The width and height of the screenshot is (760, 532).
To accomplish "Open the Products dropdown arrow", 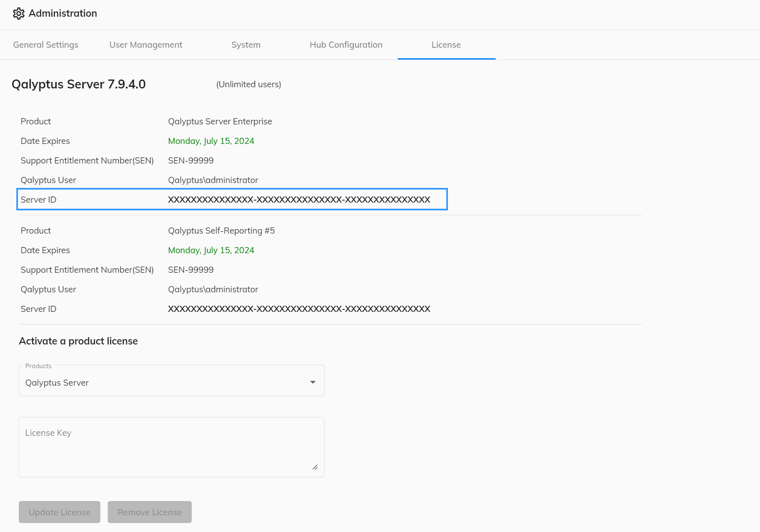I will (312, 382).
